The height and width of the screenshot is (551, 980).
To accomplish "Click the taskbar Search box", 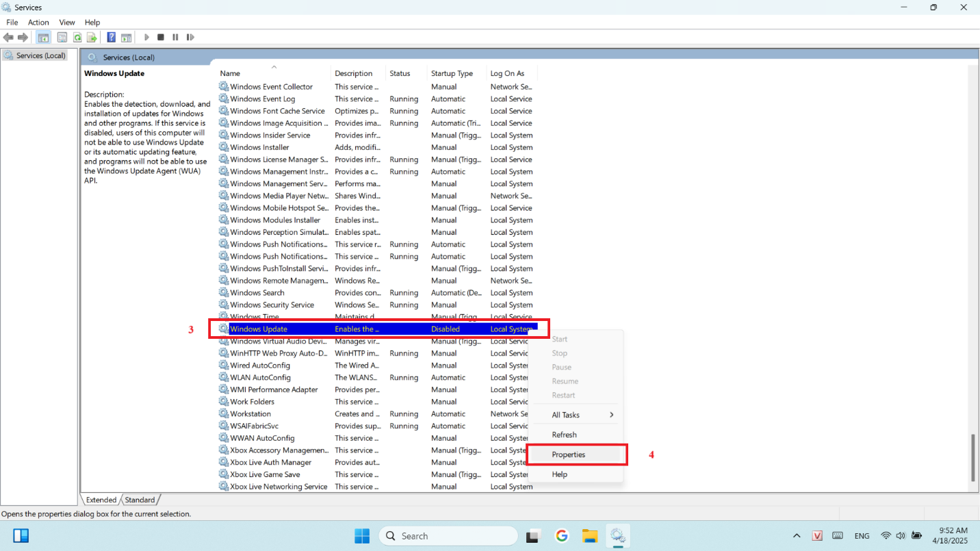I will pos(448,536).
